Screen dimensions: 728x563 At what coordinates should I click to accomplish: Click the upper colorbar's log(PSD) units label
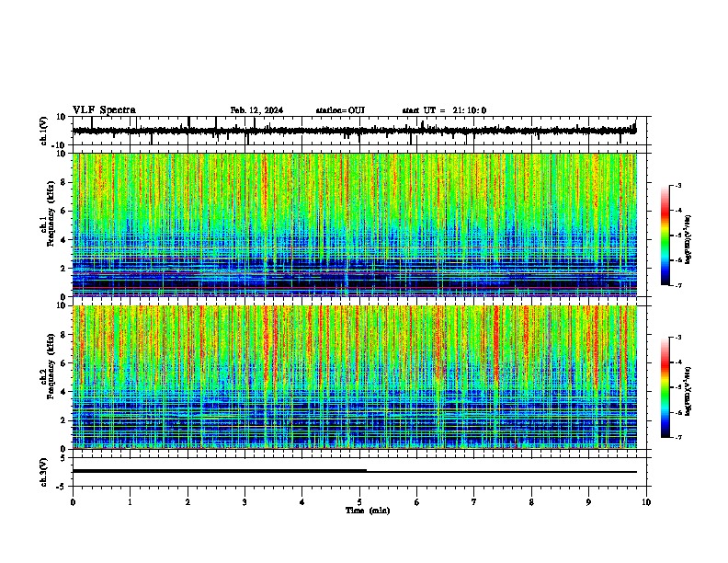click(688, 239)
